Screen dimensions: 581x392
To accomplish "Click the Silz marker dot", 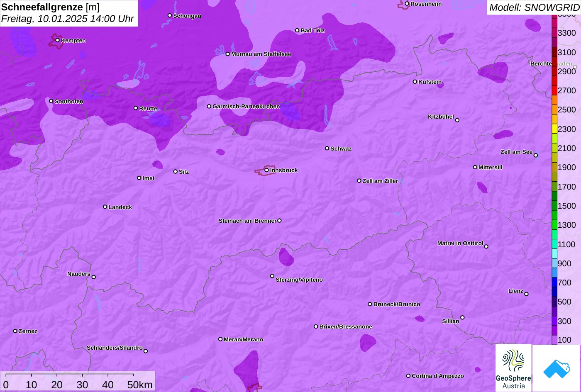I will click(x=176, y=171).
